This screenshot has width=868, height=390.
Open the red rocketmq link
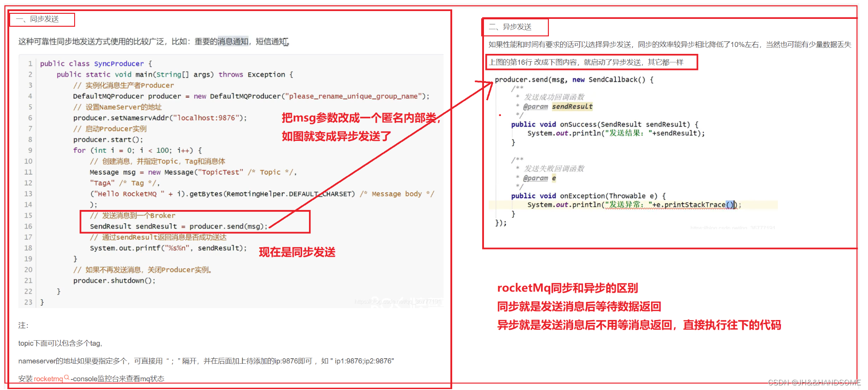48,378
